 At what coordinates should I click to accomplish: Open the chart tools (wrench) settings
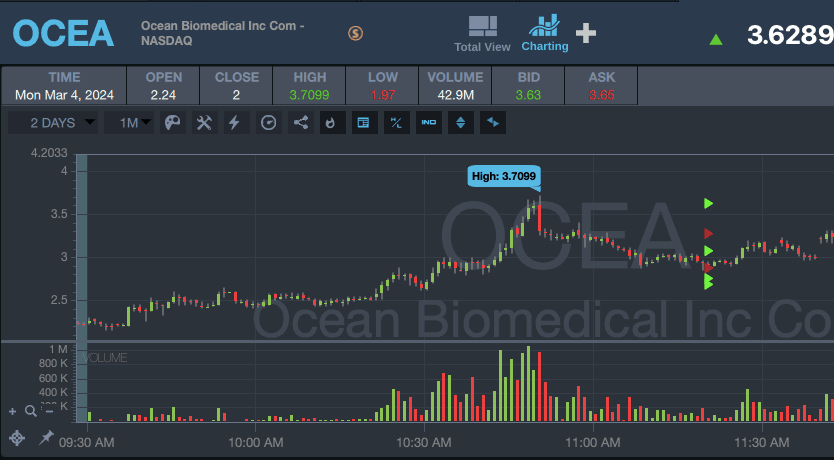(204, 122)
